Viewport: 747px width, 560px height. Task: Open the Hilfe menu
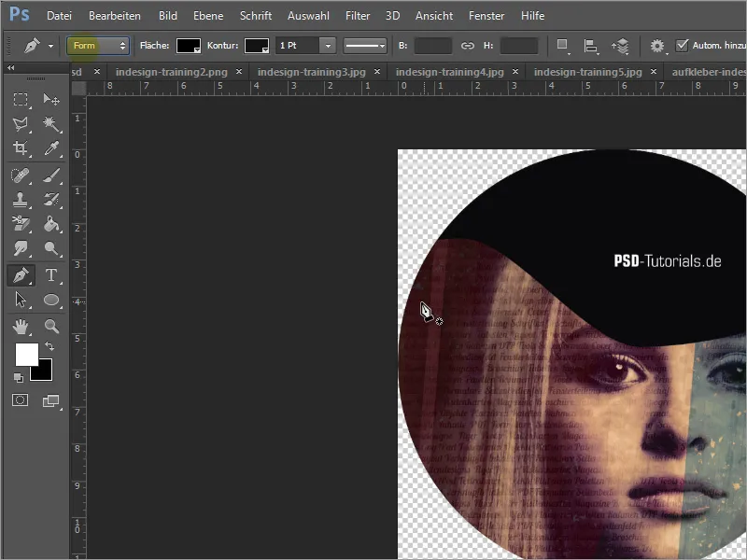(532, 16)
